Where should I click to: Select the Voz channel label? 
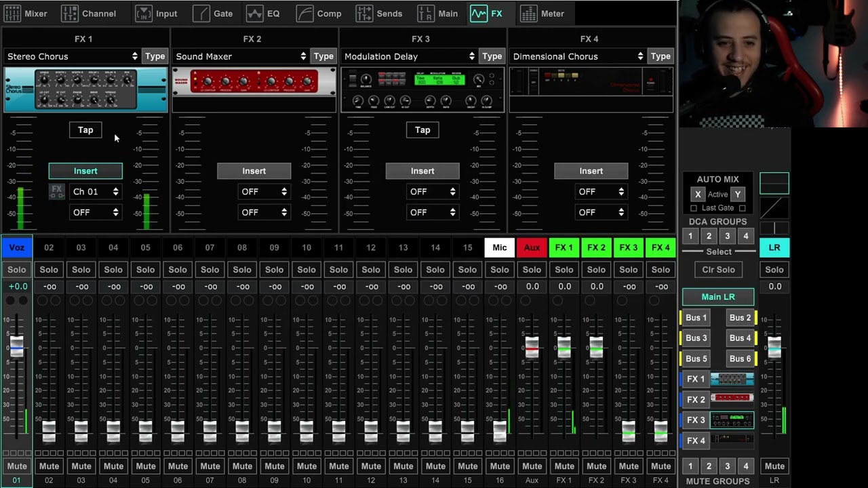click(16, 247)
